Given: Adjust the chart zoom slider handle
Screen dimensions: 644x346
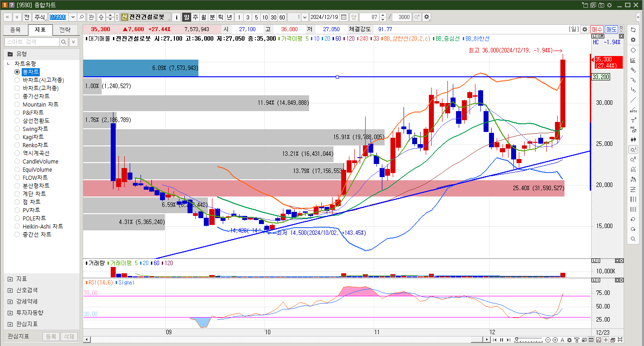Looking at the screenshot, I should 517,340.
